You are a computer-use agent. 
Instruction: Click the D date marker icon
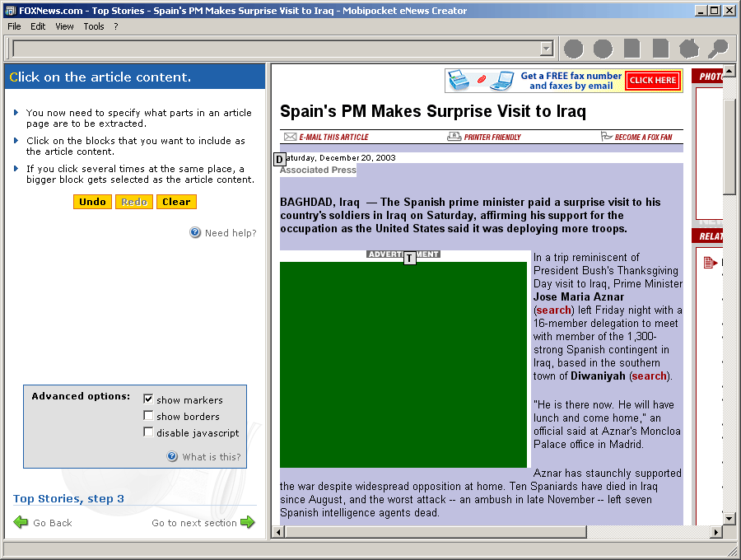coord(279,159)
